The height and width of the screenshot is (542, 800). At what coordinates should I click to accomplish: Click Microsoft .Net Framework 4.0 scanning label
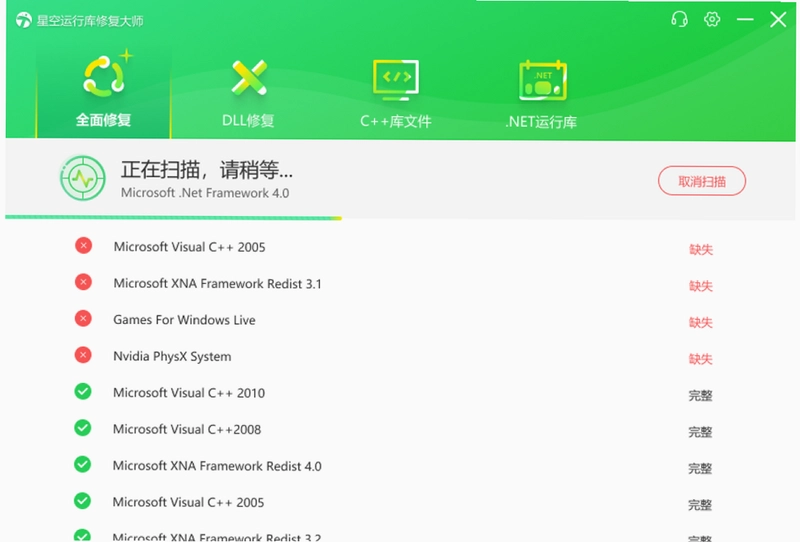tap(205, 193)
